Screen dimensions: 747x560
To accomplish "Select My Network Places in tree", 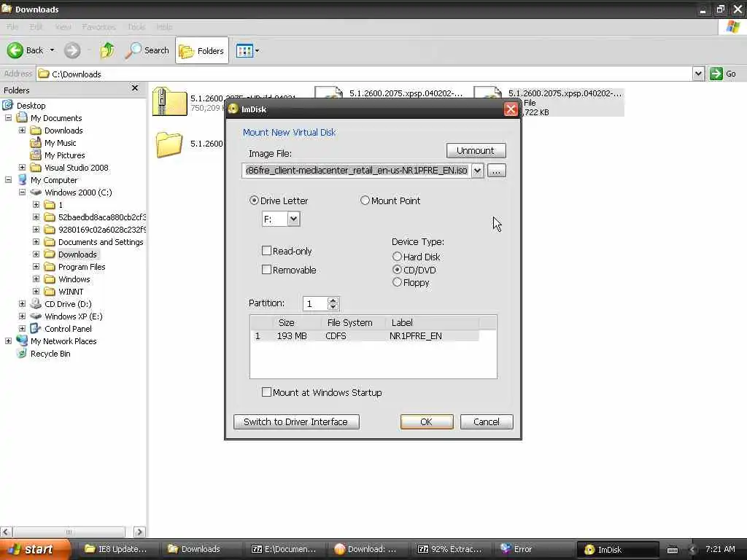I will pos(63,341).
